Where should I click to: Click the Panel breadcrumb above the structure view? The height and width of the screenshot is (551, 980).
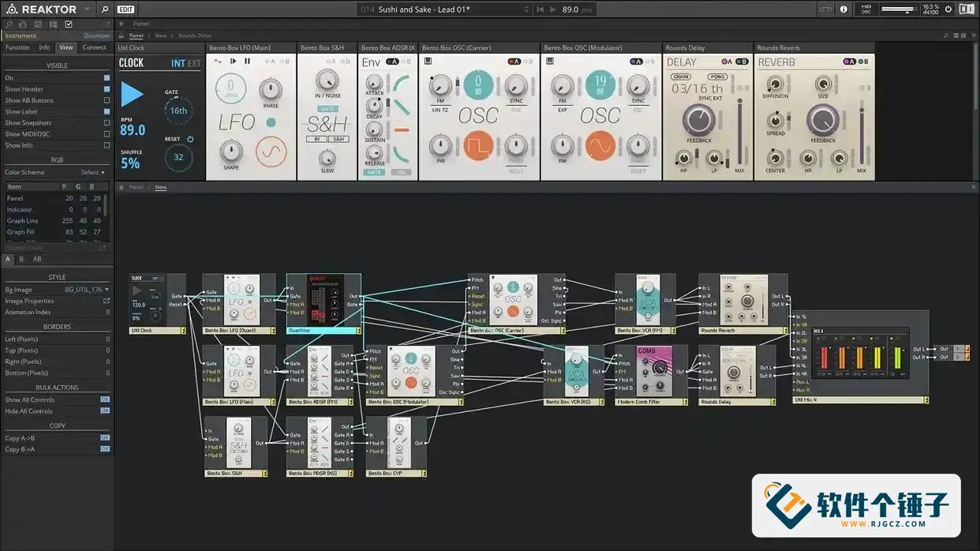137,187
